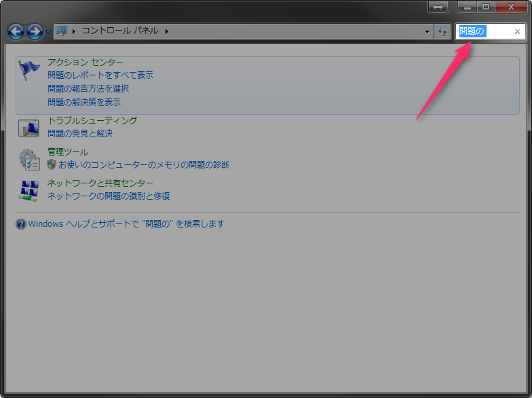Open 問題のレポートをすべて表示
Image resolution: width=532 pixels, height=398 pixels.
(100, 75)
